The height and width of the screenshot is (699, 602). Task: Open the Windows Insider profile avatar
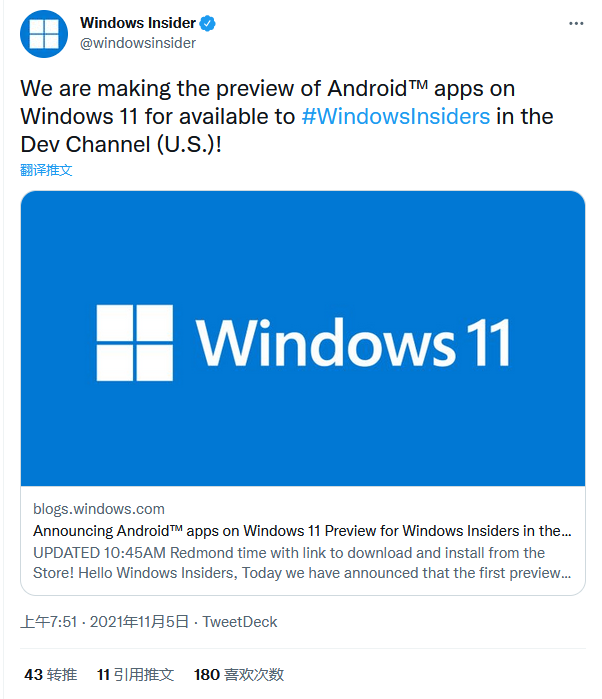click(44, 34)
